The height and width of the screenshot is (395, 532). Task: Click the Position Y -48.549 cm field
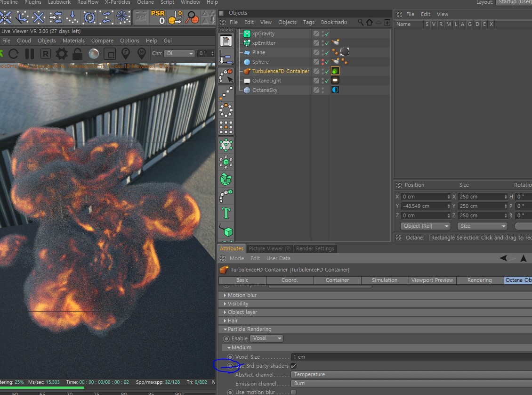pos(426,206)
